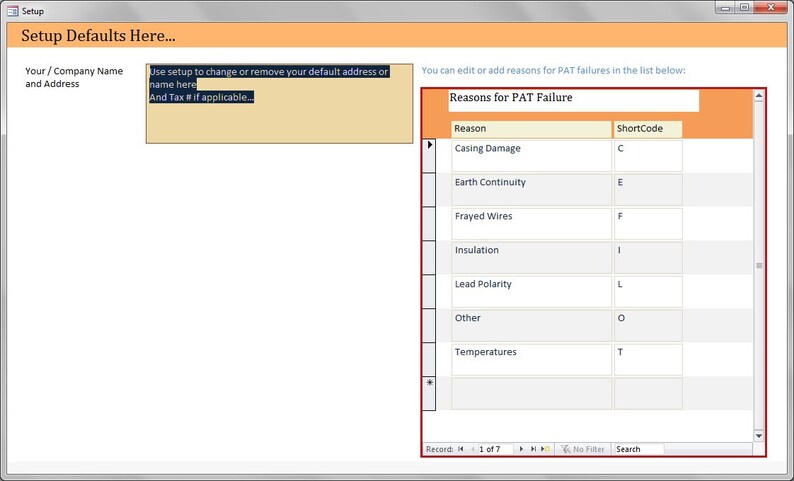Select the Frayed Wires row selector
The width and height of the screenshot is (794, 481).
[x=428, y=224]
